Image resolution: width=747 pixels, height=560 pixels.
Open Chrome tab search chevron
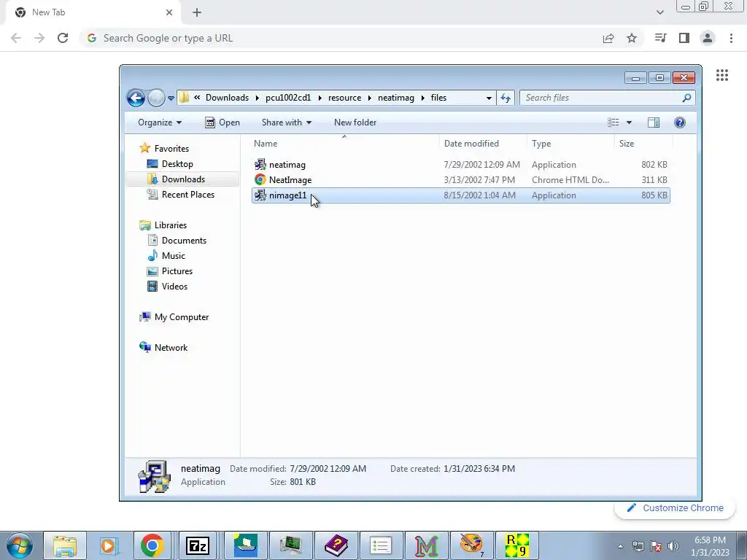pos(659,12)
